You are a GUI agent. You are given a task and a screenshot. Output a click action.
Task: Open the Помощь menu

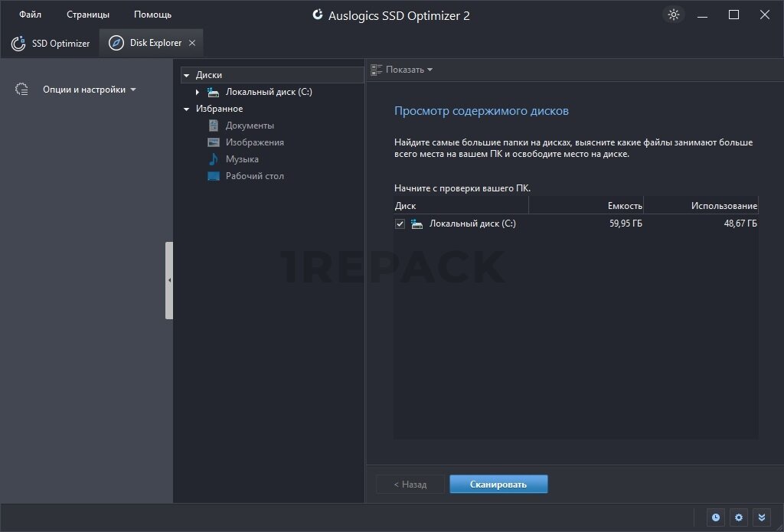coord(152,15)
